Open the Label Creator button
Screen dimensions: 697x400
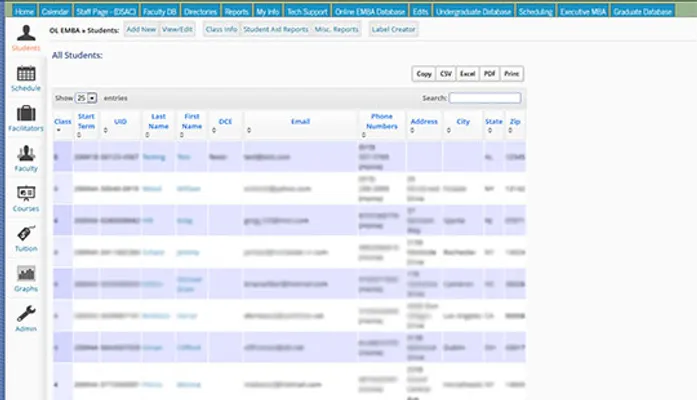coord(393,30)
